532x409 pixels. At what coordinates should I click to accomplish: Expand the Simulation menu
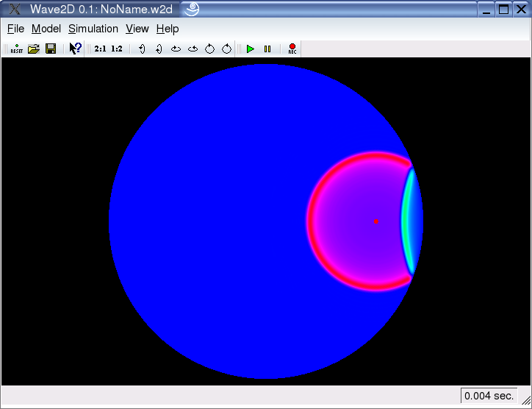coord(93,29)
